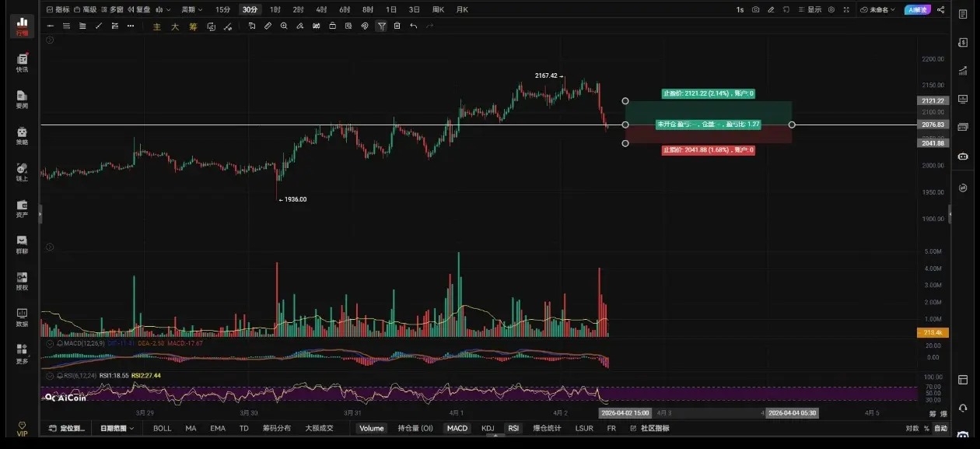This screenshot has height=449, width=980.
Task: Open the 周期 period dropdown
Action: 191,9
